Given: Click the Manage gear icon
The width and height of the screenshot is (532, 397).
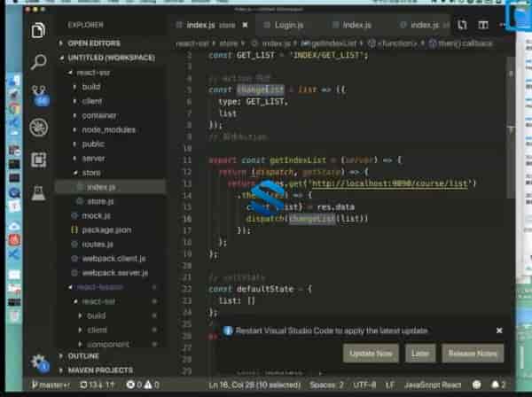Looking at the screenshot, I should click(38, 362).
